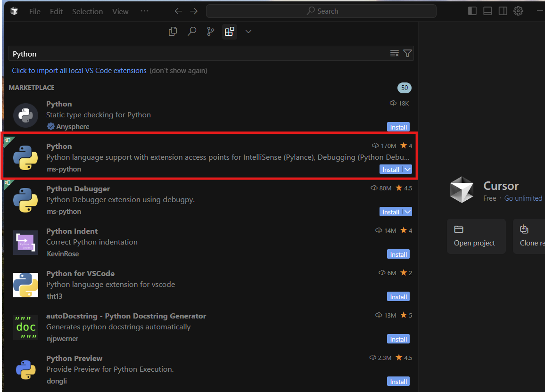Click the large Cursor logo on welcome page
This screenshot has width=545, height=392.
[462, 189]
